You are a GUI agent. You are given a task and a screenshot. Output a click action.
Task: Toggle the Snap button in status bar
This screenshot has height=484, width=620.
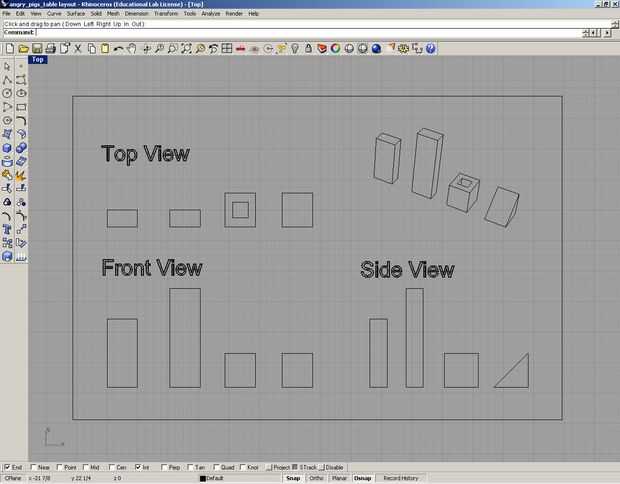(293, 478)
